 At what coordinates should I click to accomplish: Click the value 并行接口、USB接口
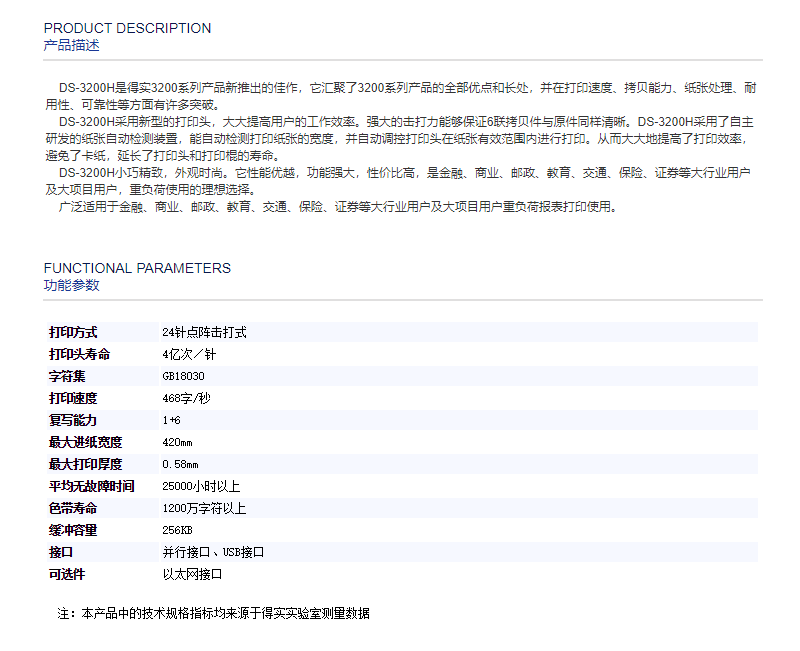213,552
